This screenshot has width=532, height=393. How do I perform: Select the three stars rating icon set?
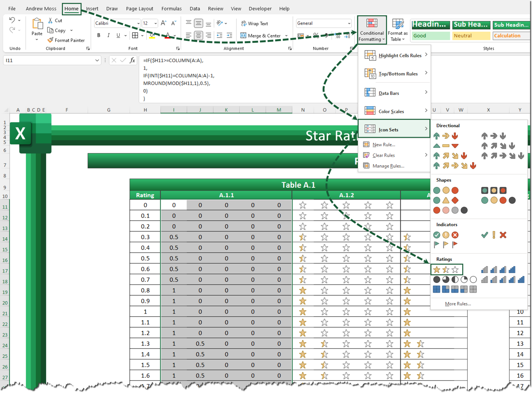[446, 269]
